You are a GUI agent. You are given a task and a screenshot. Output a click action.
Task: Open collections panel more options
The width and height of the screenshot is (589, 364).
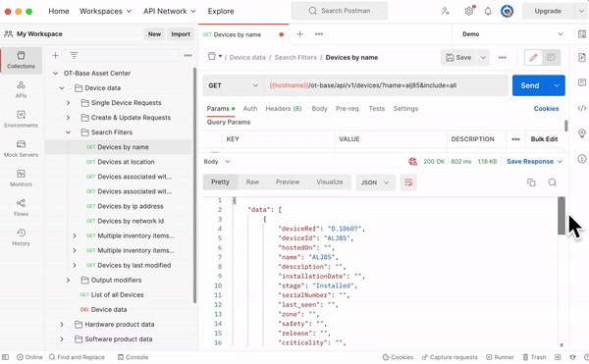point(188,56)
